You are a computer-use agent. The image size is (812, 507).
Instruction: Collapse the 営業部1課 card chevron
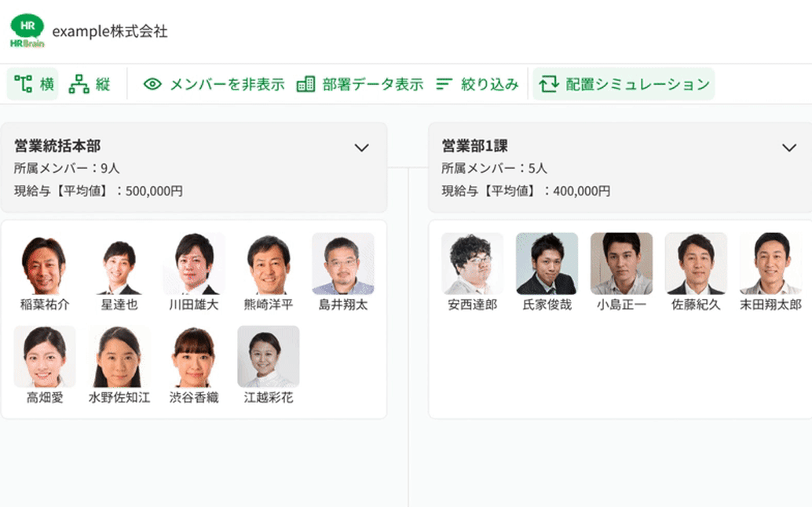pyautogui.click(x=788, y=148)
